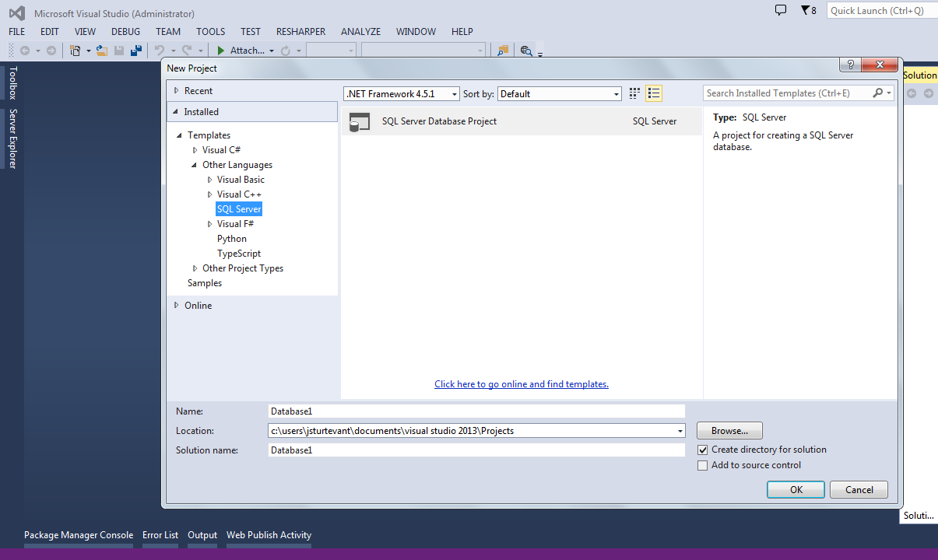Click the project Name input field
The image size is (938, 560).
pyautogui.click(x=476, y=411)
